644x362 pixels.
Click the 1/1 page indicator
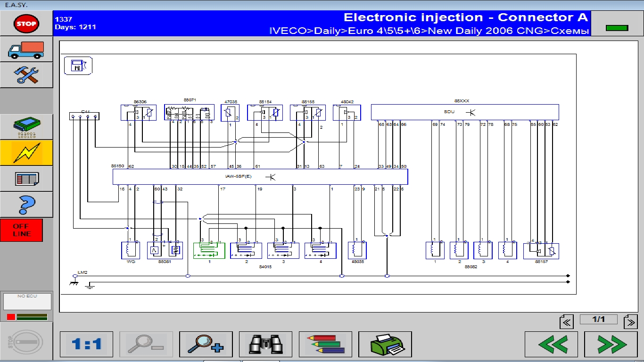pos(598,320)
